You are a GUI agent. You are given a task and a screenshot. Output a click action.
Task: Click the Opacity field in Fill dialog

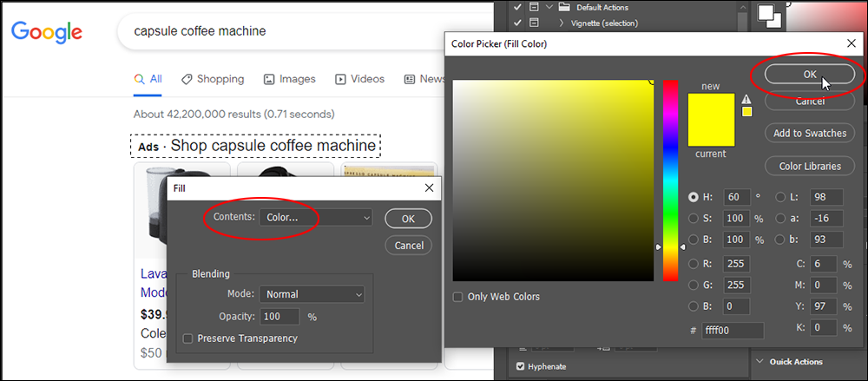tap(279, 318)
